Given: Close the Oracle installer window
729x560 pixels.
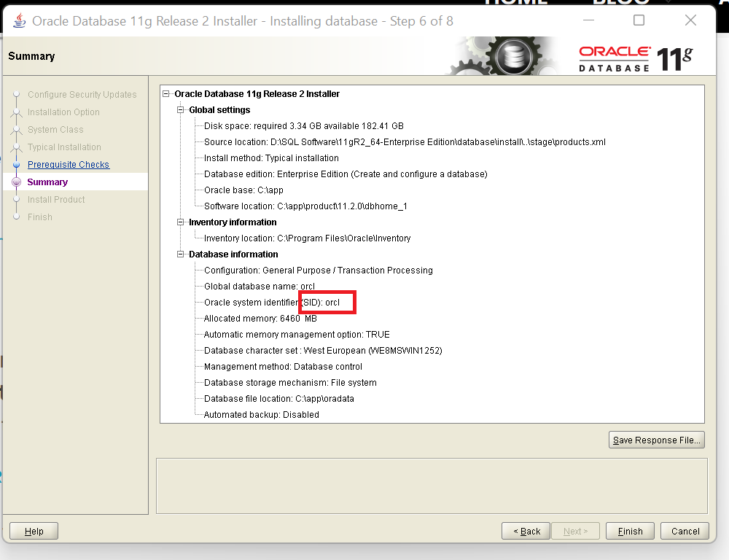Looking at the screenshot, I should (690, 20).
